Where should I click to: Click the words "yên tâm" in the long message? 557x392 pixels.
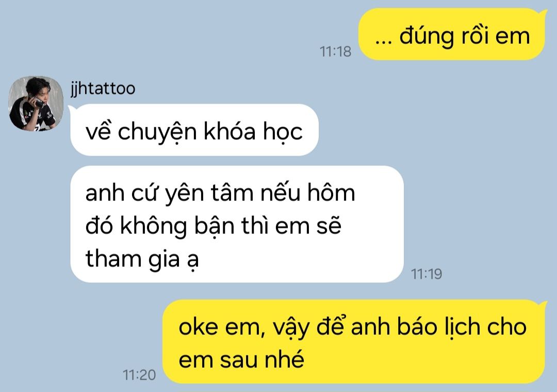[210, 194]
